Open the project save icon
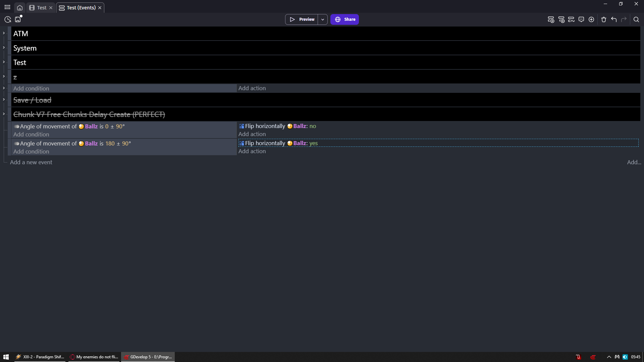644x362 pixels. [18, 19]
